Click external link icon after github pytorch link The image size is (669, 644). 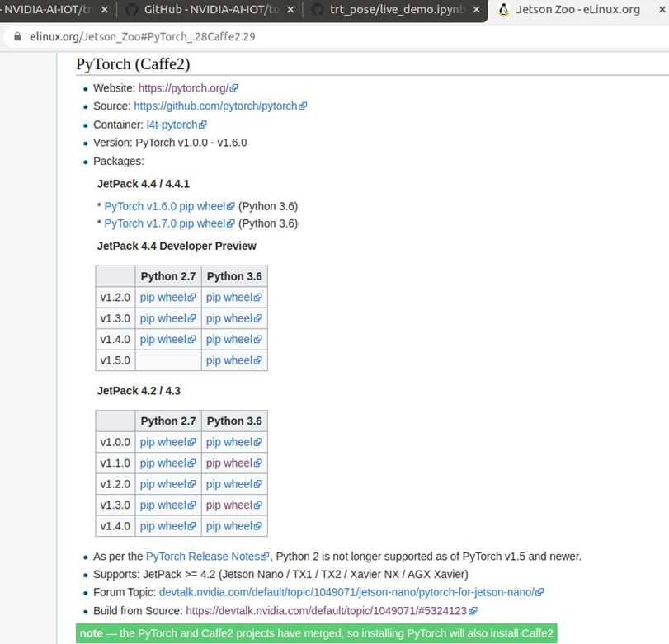coord(303,106)
